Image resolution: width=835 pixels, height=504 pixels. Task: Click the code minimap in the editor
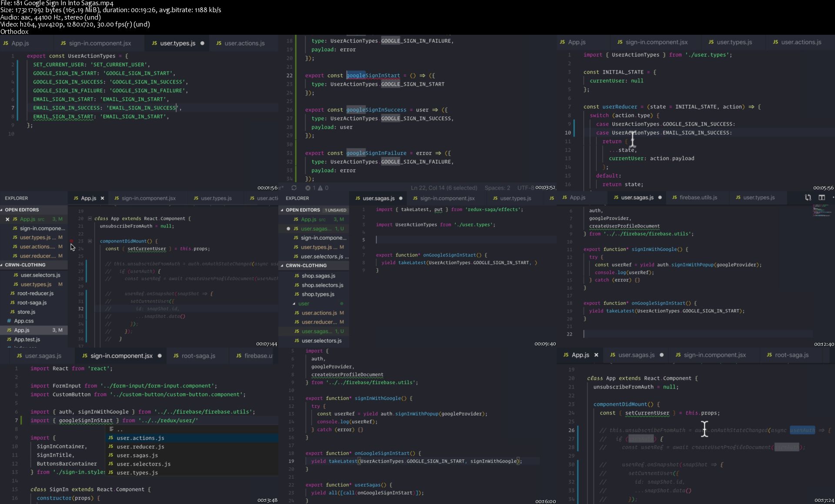[x=822, y=210]
